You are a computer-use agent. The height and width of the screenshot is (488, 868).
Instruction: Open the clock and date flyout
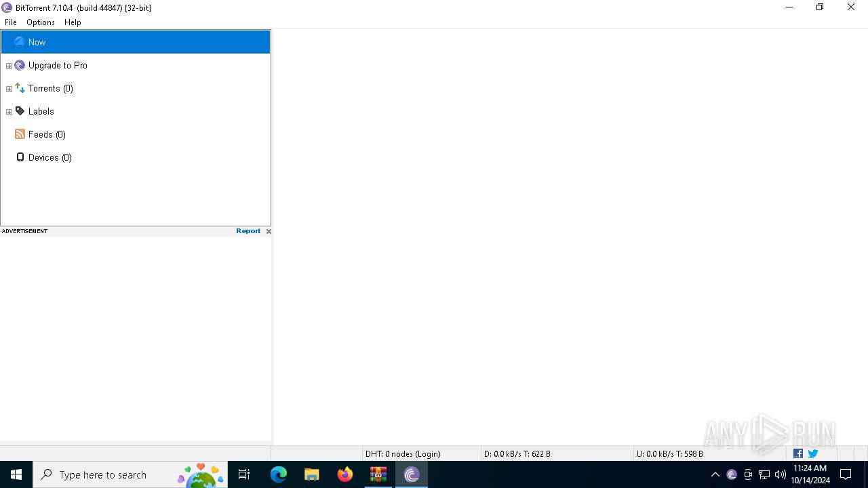pyautogui.click(x=810, y=474)
